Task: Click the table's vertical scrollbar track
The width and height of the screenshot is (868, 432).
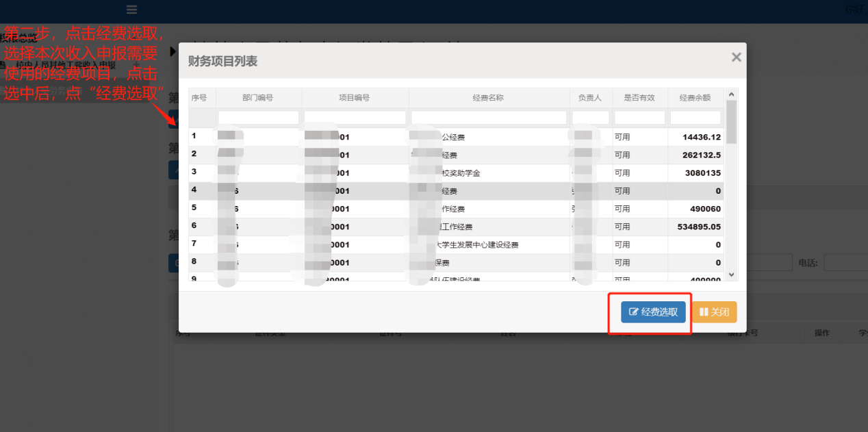Action: tap(731, 205)
